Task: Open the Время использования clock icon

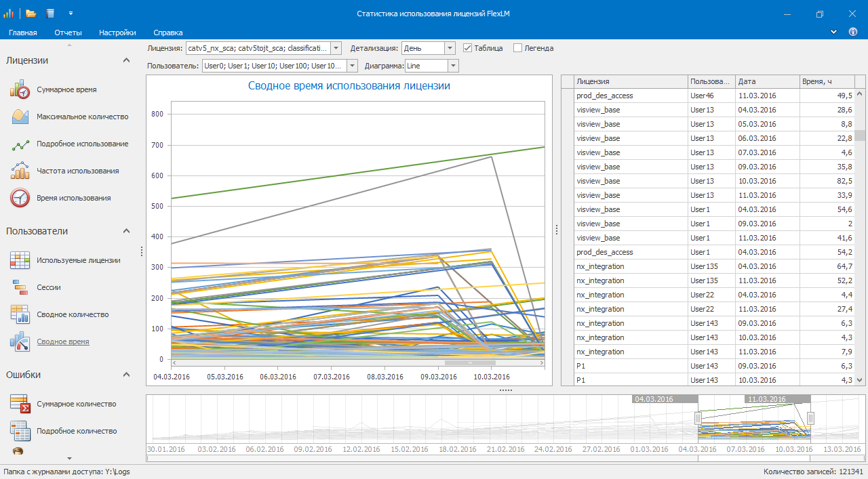Action: [20, 198]
